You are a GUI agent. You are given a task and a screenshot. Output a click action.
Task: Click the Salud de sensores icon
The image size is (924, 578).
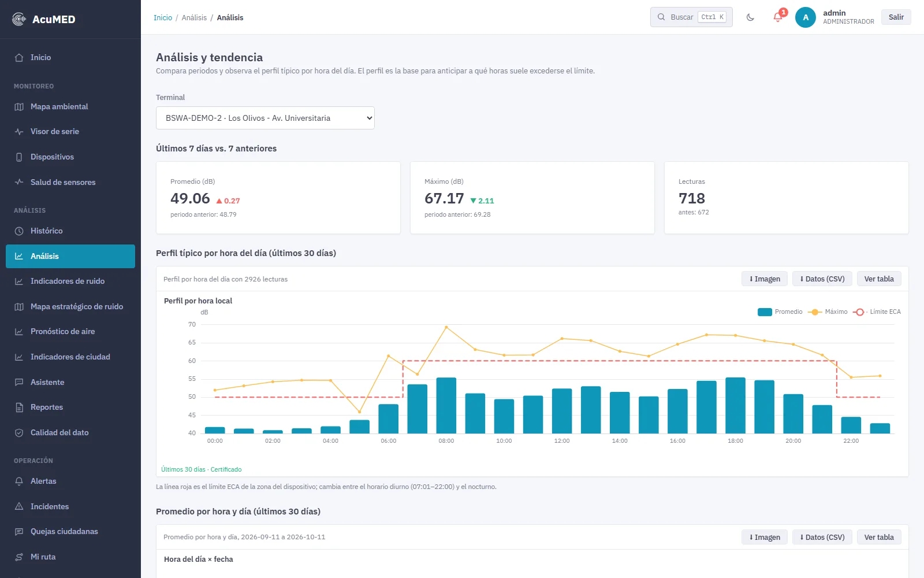19,182
